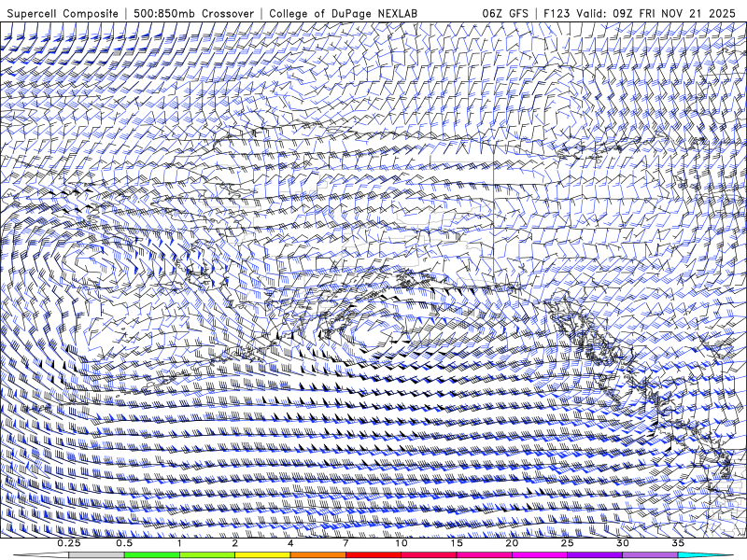Click the "Supercell Composite" title text

pos(63,13)
